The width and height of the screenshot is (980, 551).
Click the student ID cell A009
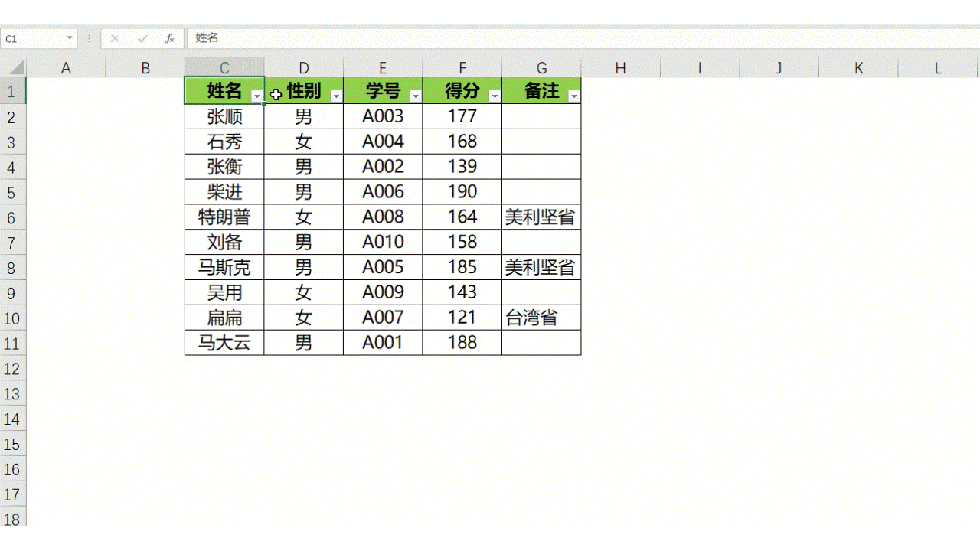(x=383, y=292)
